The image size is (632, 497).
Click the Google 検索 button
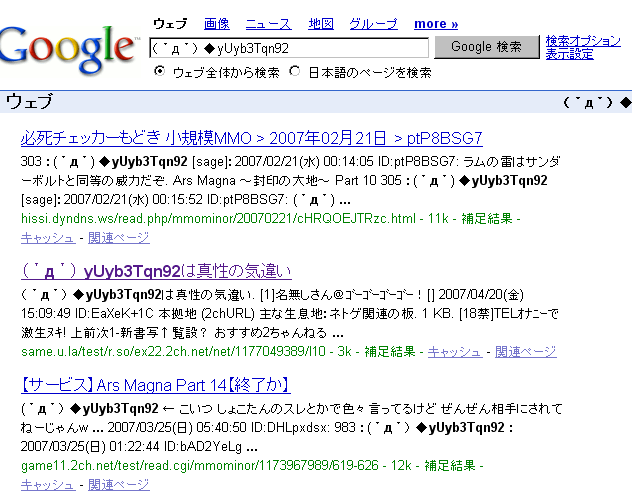486,47
